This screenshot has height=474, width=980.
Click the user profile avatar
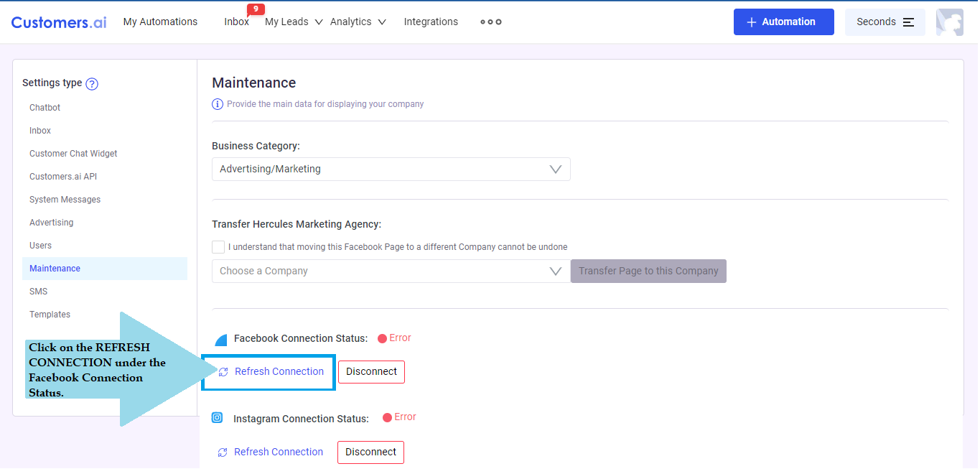pyautogui.click(x=950, y=22)
